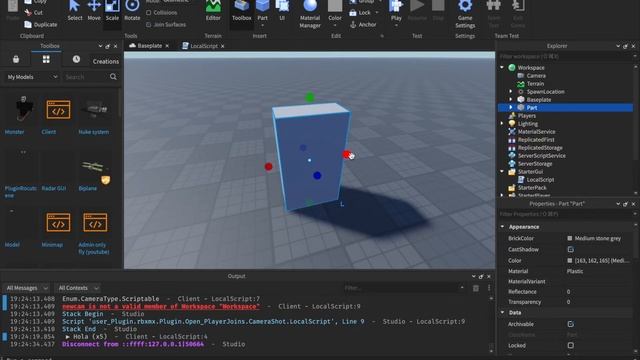The height and width of the screenshot is (360, 640).
Task: Open the Material property value Plastic
Action: click(598, 271)
